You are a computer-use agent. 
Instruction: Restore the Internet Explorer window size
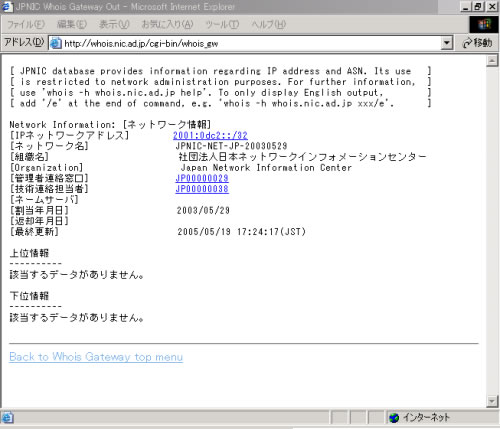[x=478, y=7]
